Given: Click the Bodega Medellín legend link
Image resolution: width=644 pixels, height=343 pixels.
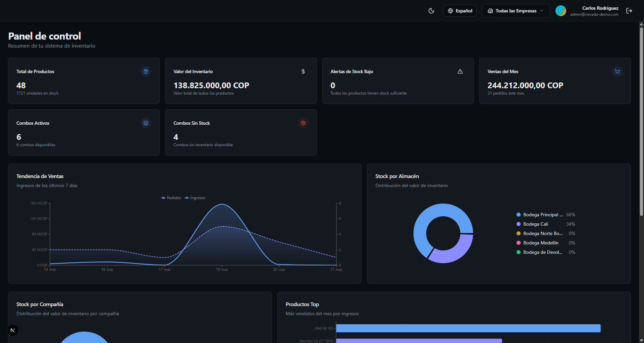Looking at the screenshot, I should pos(540,243).
